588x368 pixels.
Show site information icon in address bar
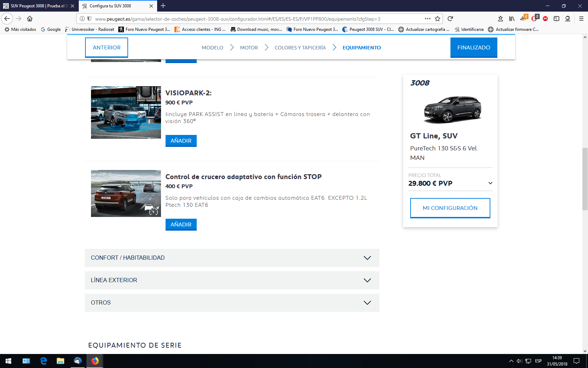(x=82, y=19)
